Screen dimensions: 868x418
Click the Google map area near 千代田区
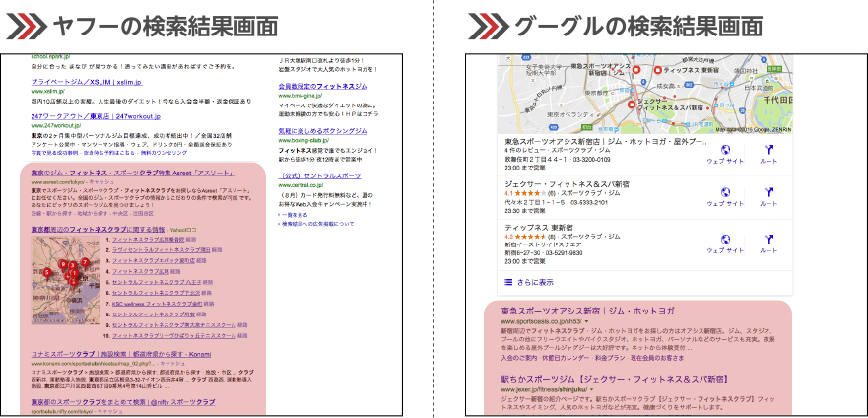click(x=775, y=100)
